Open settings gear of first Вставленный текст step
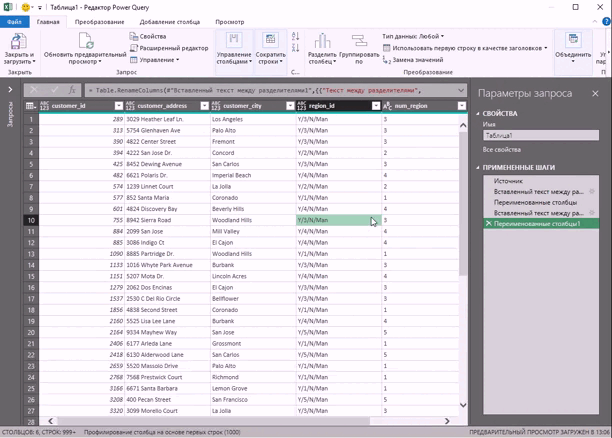The width and height of the screenshot is (612, 438). [x=592, y=191]
